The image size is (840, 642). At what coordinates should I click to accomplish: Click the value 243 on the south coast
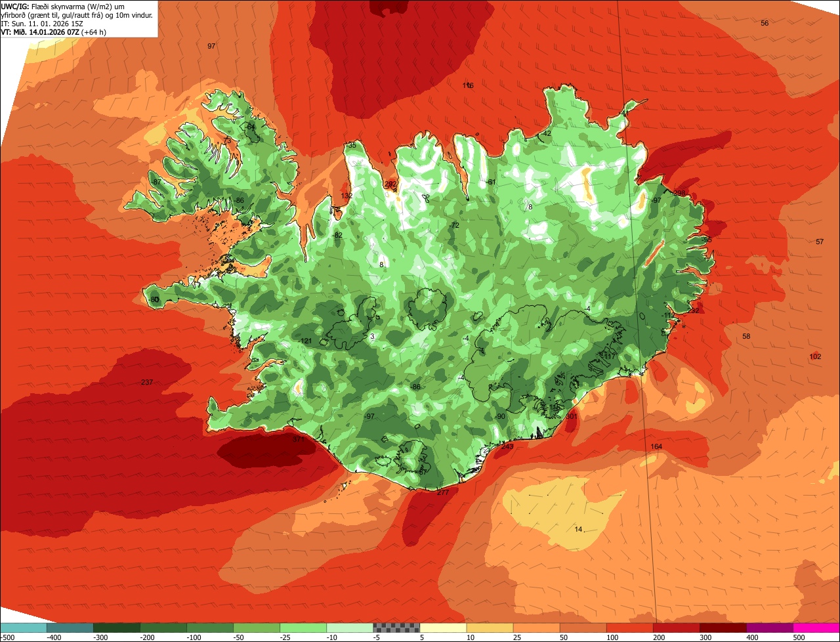point(507,447)
